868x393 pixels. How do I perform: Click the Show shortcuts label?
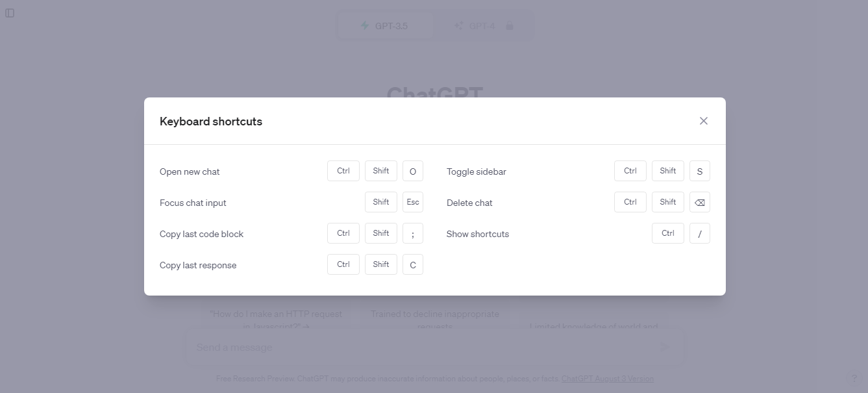pyautogui.click(x=478, y=234)
